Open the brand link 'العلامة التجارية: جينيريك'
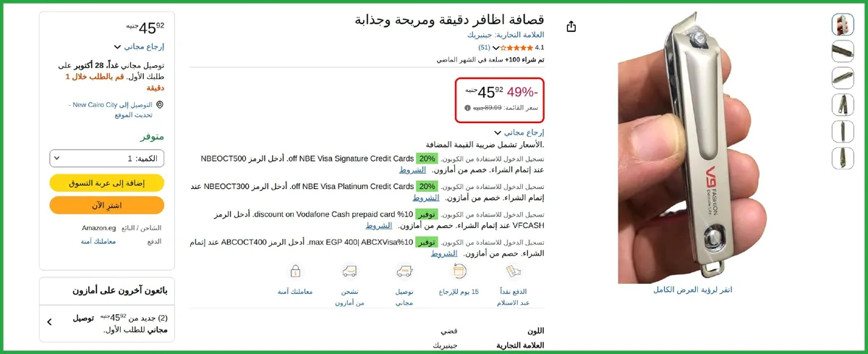 pos(505,35)
